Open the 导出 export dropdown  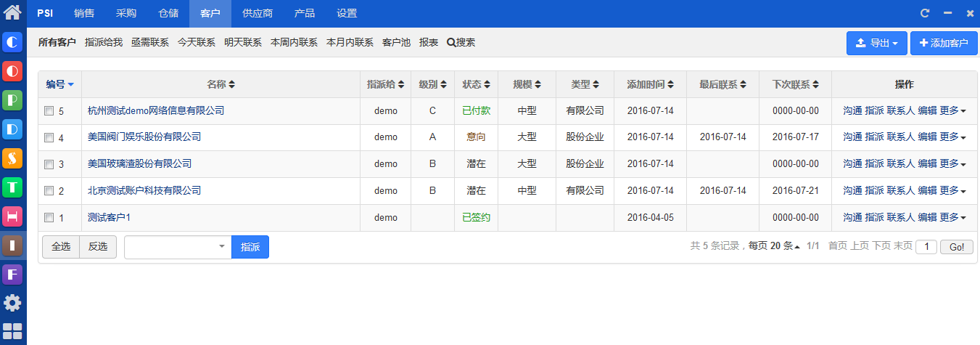876,44
